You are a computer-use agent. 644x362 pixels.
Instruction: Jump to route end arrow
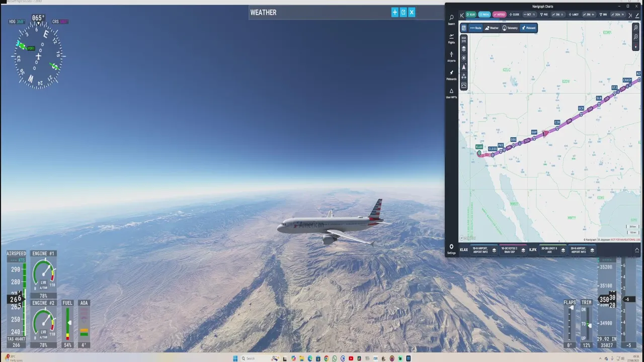630,15
